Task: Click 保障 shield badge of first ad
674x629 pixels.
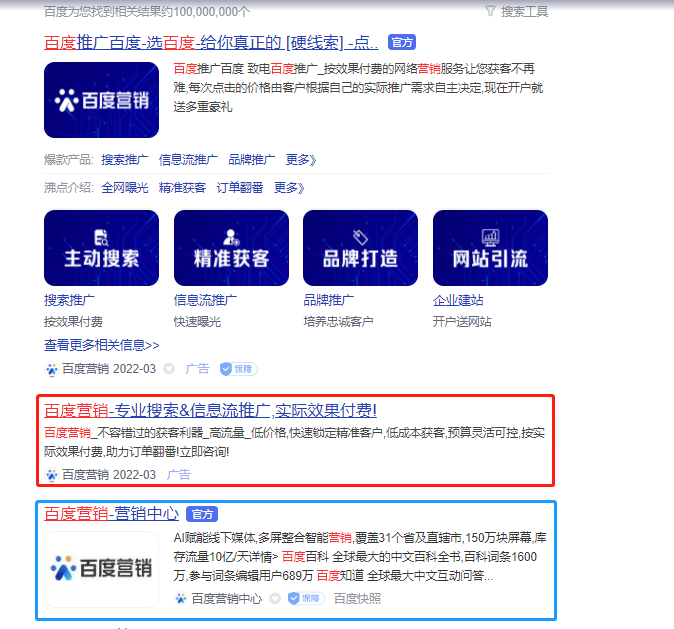Action: pos(239,369)
